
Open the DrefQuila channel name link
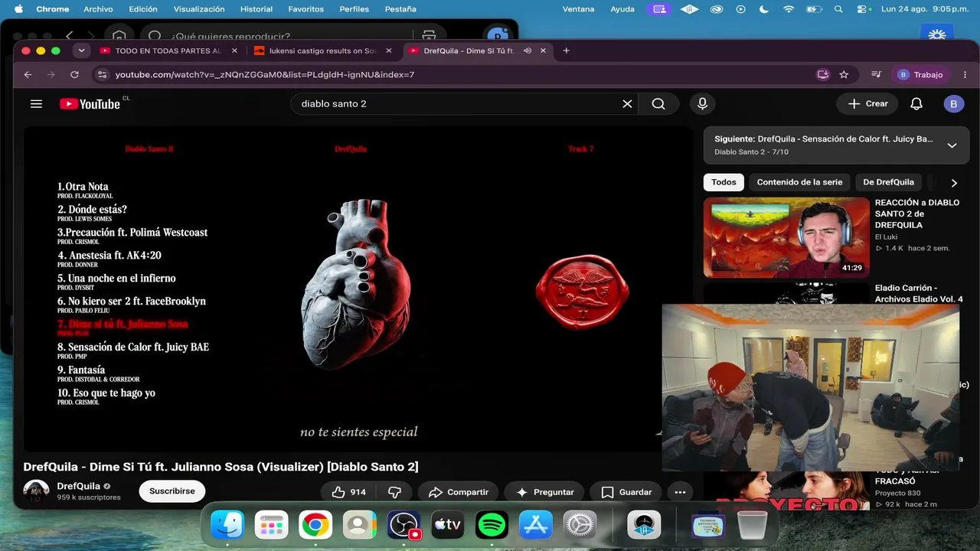point(79,486)
